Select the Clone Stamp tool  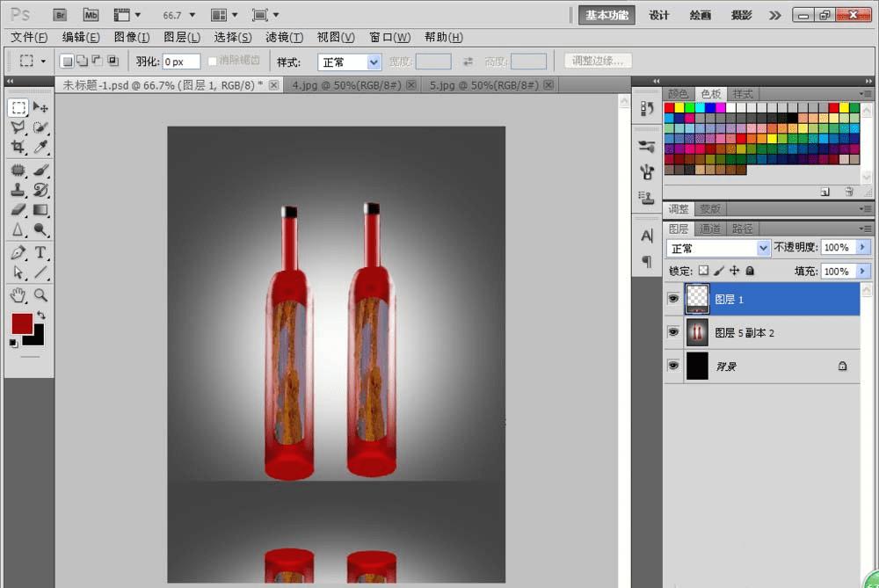[x=18, y=189]
